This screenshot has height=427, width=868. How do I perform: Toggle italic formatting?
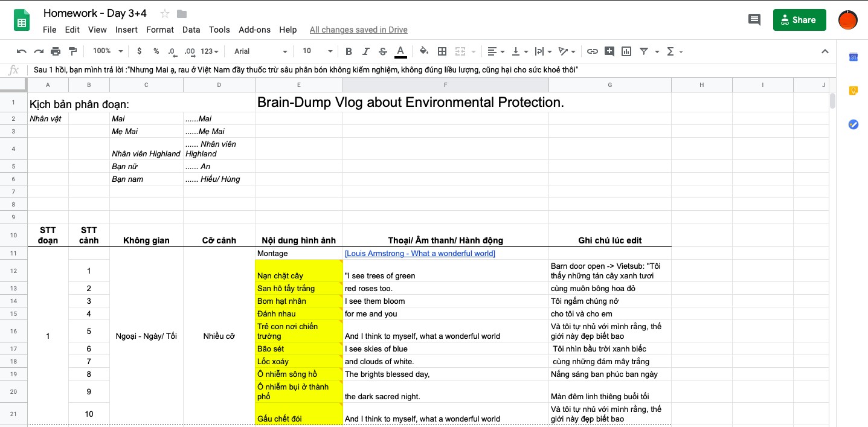coord(365,51)
